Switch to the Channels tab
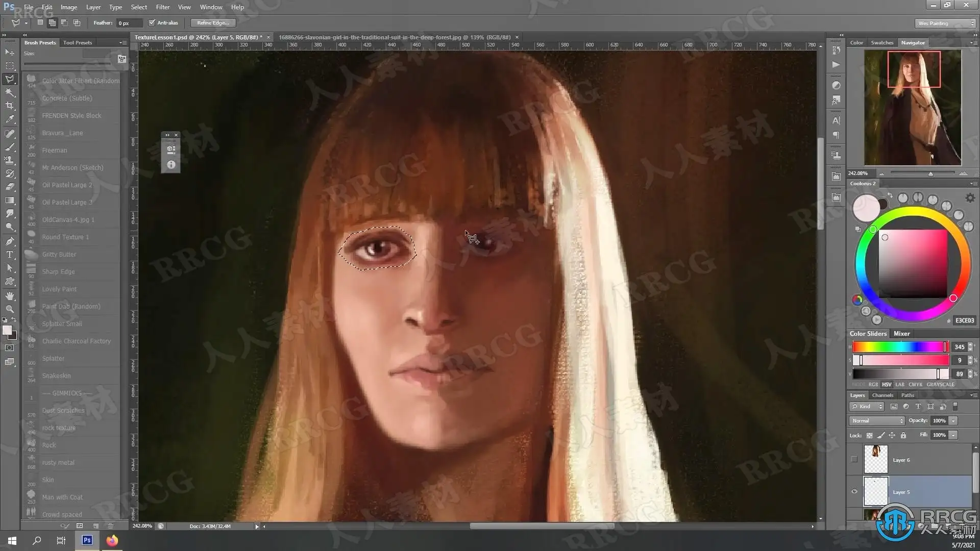Viewport: 980px width, 551px height. point(883,395)
